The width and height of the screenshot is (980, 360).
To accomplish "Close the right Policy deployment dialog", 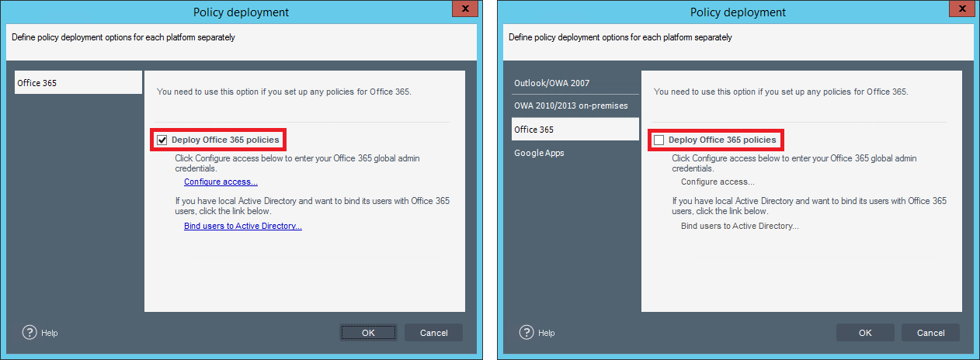I will pyautogui.click(x=961, y=9).
